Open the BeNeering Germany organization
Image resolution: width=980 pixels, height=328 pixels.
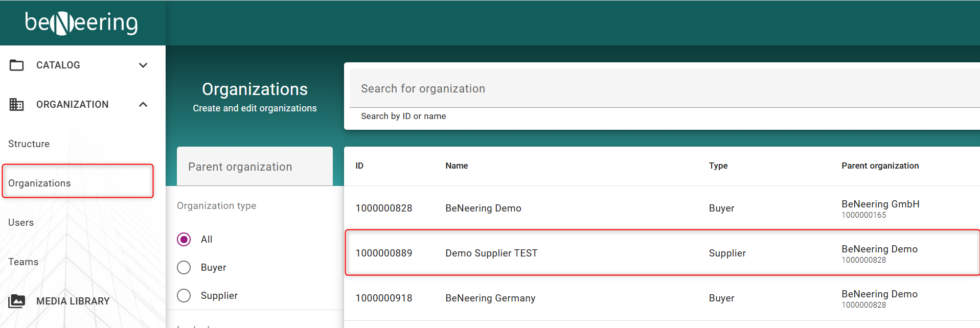[490, 298]
